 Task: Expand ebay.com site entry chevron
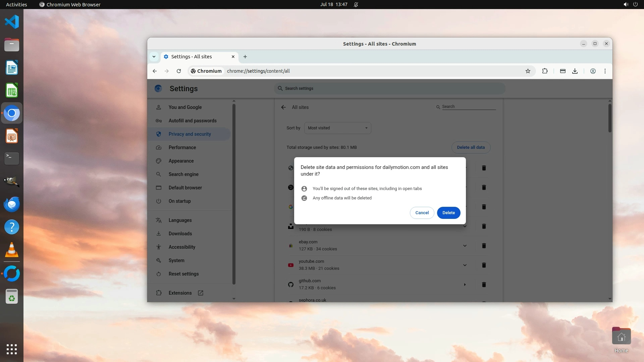click(x=465, y=246)
